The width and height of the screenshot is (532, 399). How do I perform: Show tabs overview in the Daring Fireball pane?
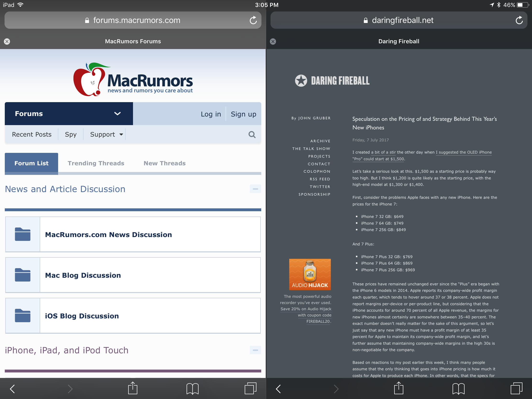pyautogui.click(x=516, y=388)
